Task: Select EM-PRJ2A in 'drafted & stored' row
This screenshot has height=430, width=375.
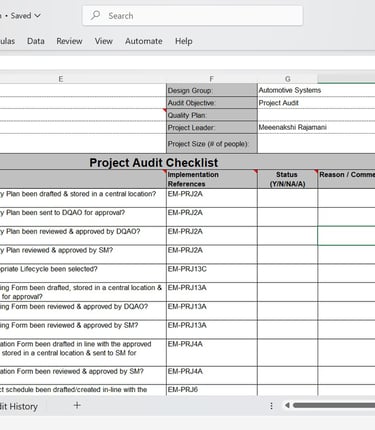Action: pos(212,198)
